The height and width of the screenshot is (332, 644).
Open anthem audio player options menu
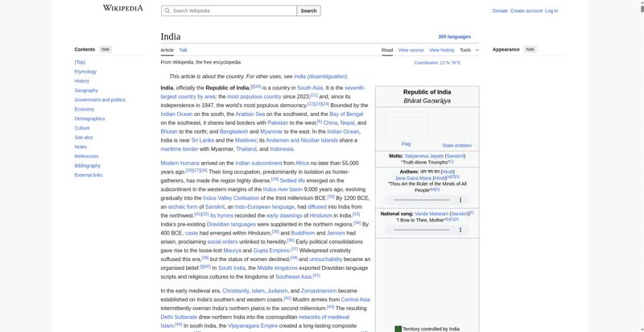pos(460,200)
